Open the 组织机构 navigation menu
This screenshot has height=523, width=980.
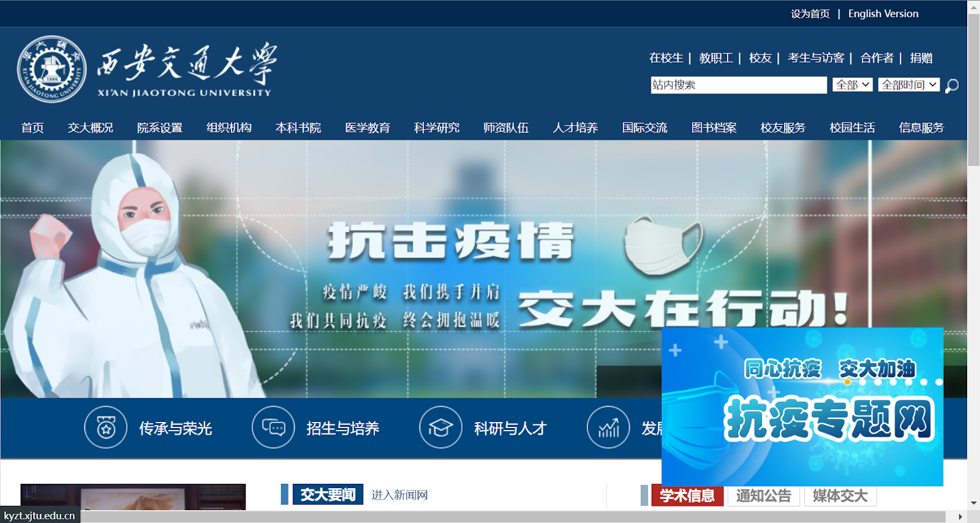click(229, 127)
